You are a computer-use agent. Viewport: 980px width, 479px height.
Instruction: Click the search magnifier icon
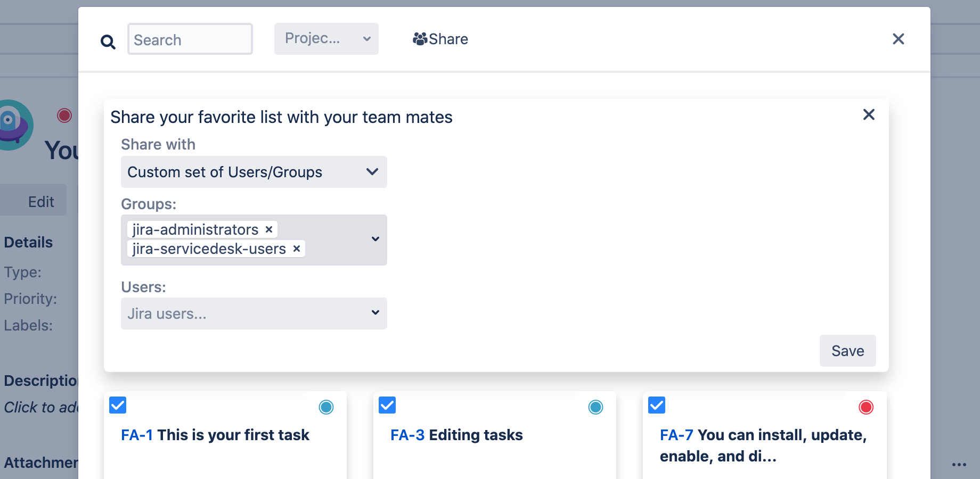(108, 42)
